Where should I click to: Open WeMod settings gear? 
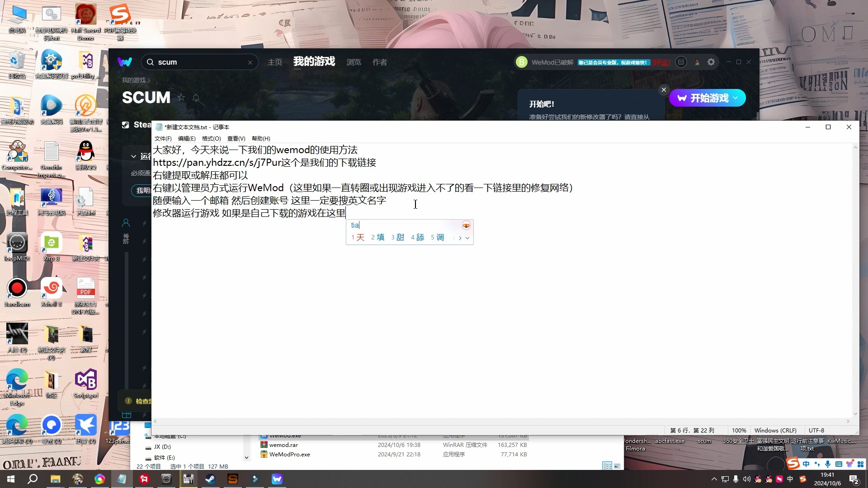tap(711, 62)
